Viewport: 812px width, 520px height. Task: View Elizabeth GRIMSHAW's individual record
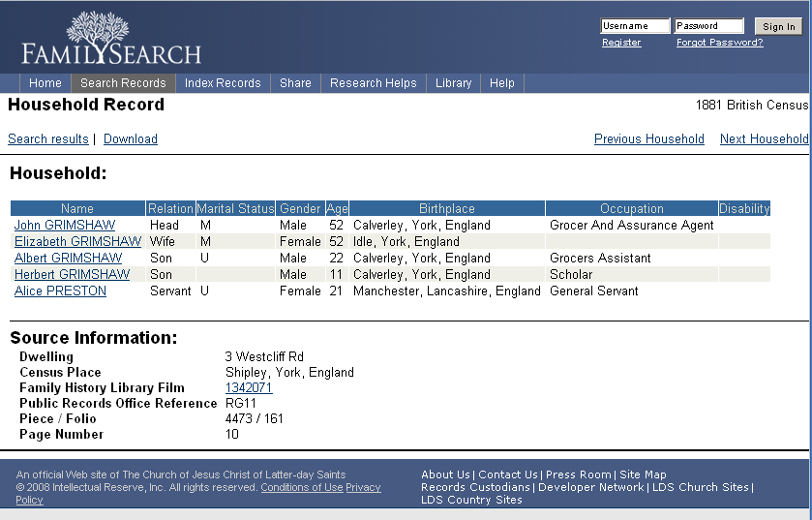[77, 242]
